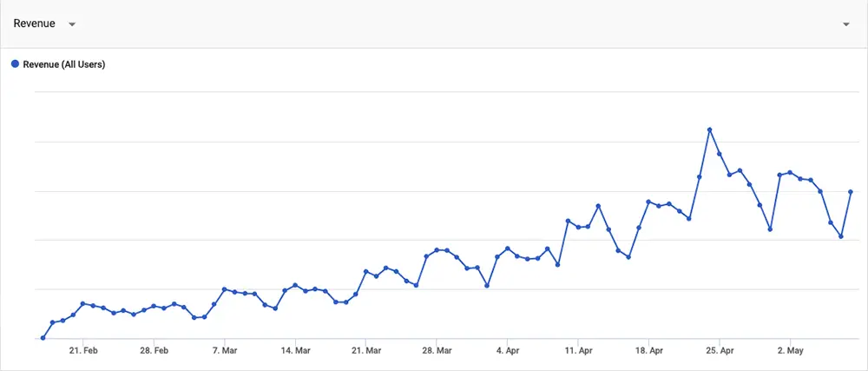Select the 18. Apr axis label
Image resolution: width=868 pixels, height=371 pixels.
click(648, 350)
